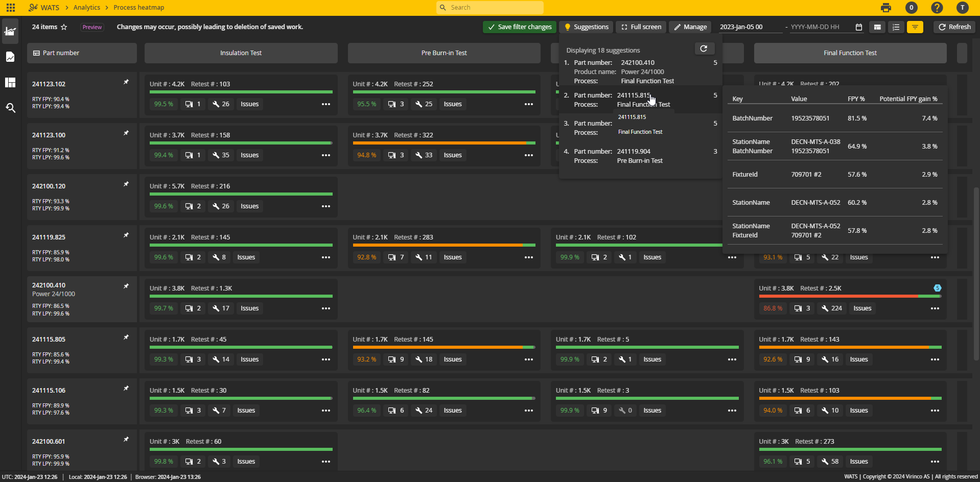The width and height of the screenshot is (980, 482).
Task: Click the printer icon in the top bar
Action: tap(885, 8)
